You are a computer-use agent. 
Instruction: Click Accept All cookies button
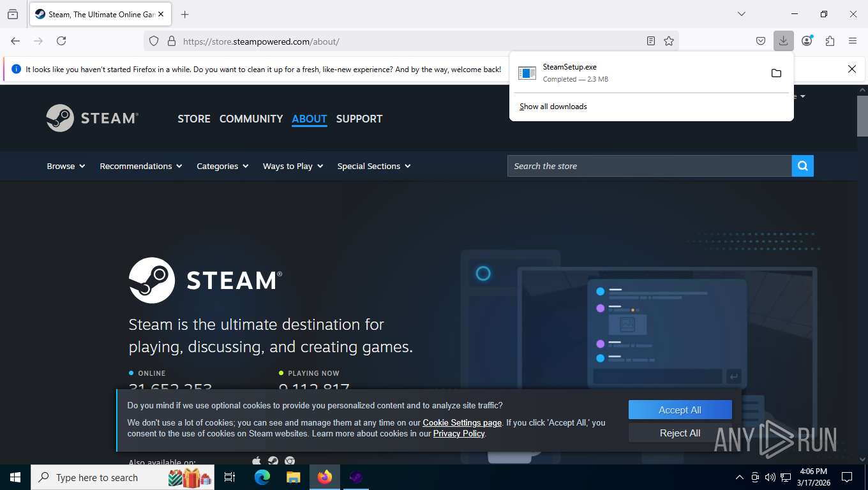pos(680,410)
